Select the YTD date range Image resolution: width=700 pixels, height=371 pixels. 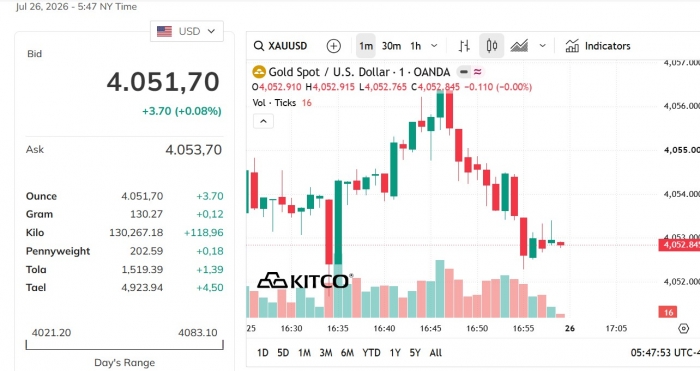(x=371, y=353)
